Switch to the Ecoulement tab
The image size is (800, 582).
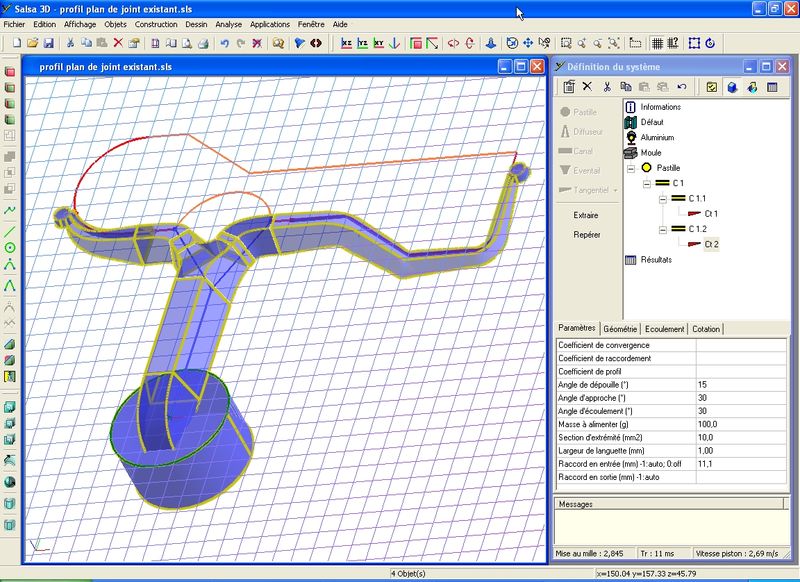(664, 329)
